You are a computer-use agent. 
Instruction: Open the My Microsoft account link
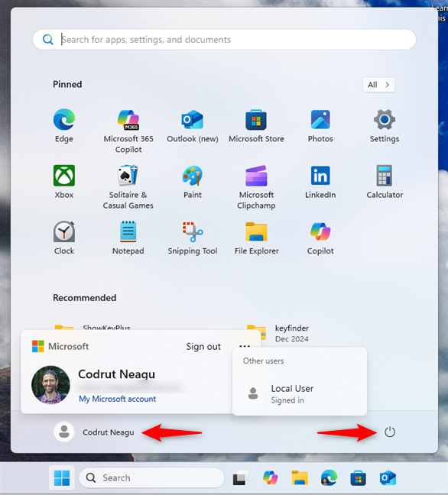(117, 399)
